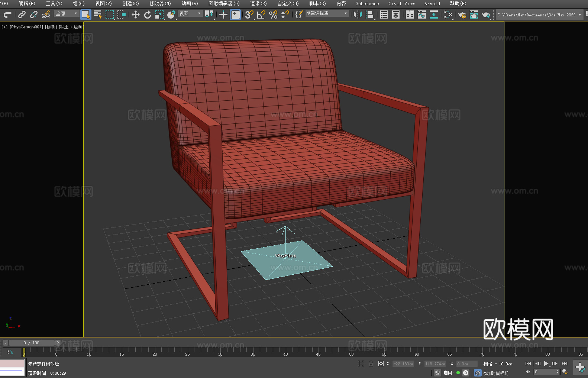Step time slider back with left arrow
The width and height of the screenshot is (588, 378).
(x=6, y=343)
